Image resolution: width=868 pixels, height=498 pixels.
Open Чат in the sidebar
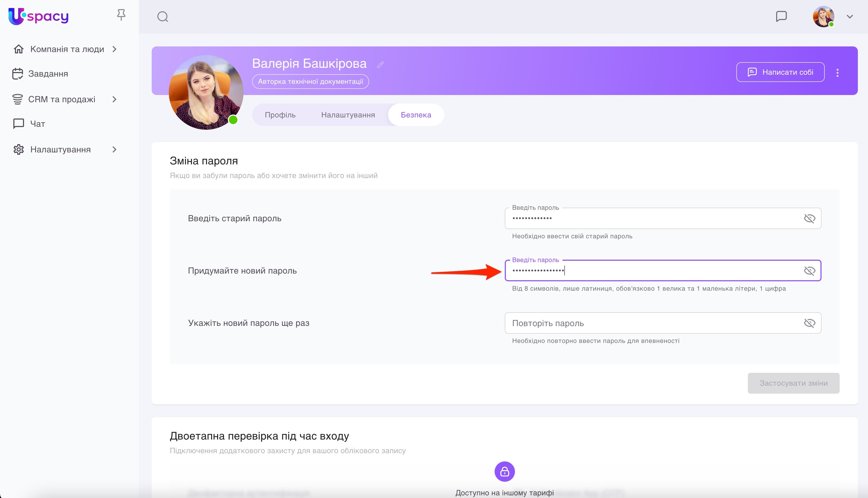(37, 124)
